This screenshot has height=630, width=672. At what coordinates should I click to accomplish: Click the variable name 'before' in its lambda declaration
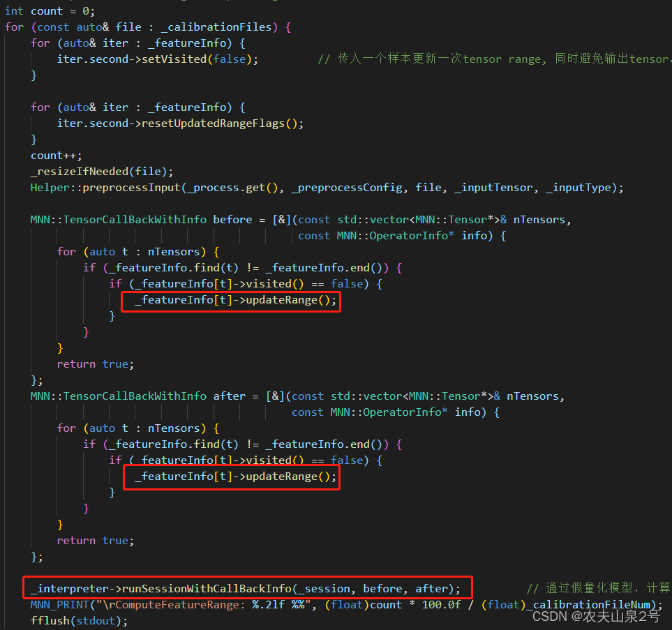232,220
